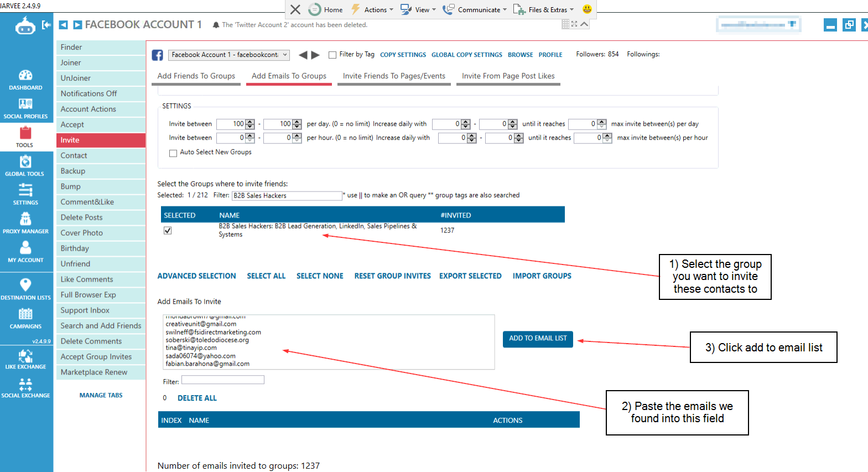This screenshot has height=472, width=868.
Task: Click ADD TO EMAIL LIST button
Action: pos(538,339)
